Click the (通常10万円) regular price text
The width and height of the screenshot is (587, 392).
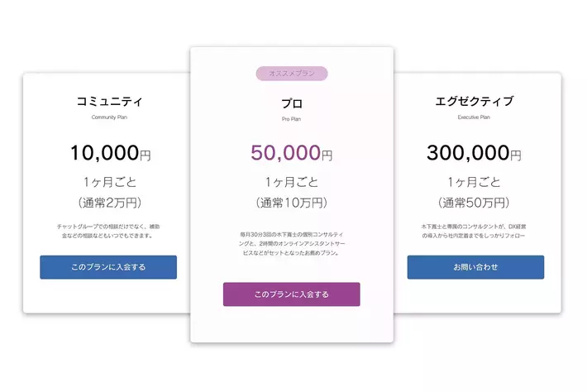292,203
